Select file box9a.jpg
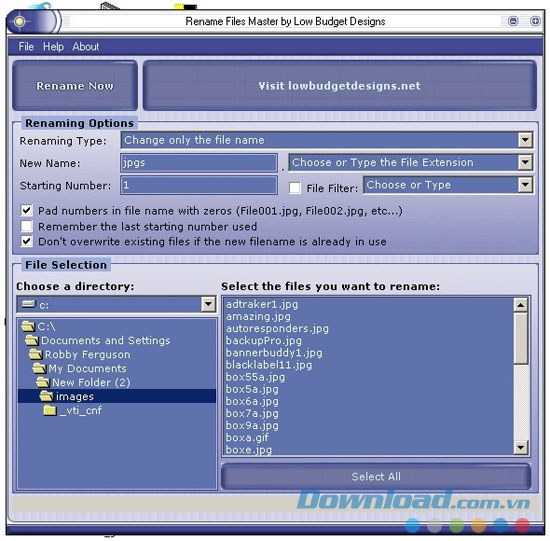Screen dimensions: 550x541 252,425
